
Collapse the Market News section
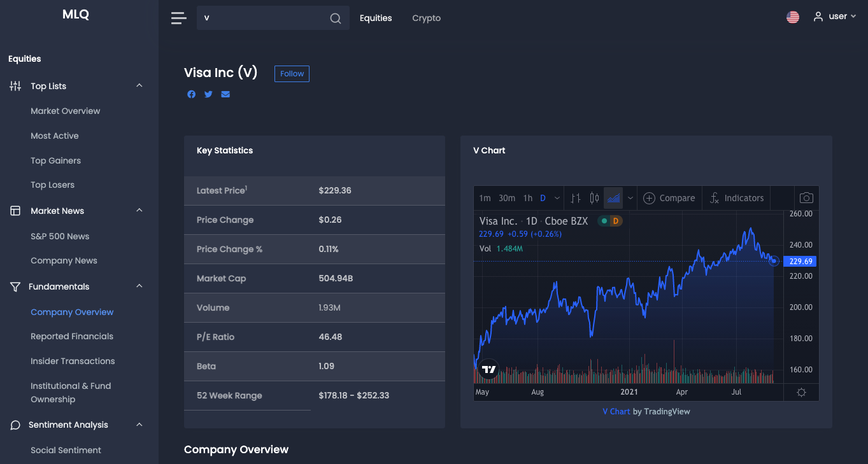(139, 211)
